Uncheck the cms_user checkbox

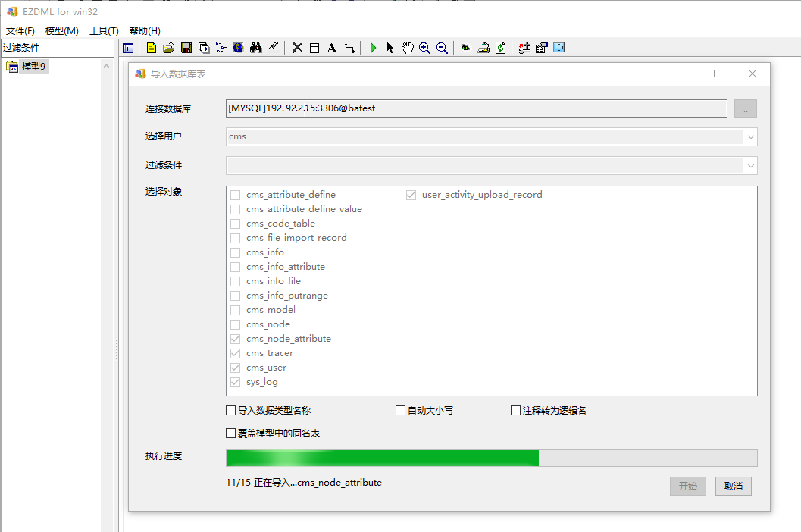pyautogui.click(x=235, y=368)
